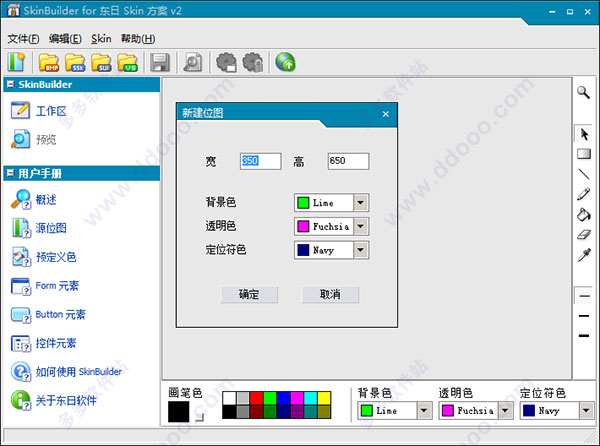Select the arrow pointer tool
This screenshot has width=600, height=446.
click(x=584, y=134)
